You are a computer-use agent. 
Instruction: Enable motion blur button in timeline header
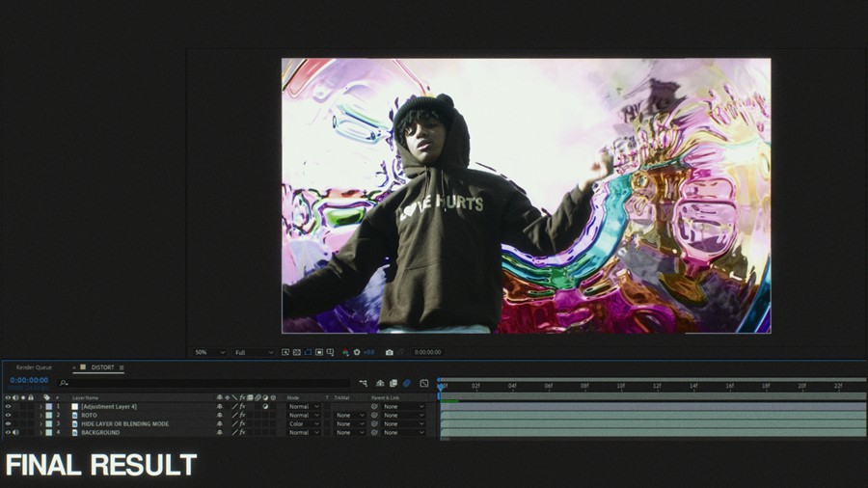click(406, 383)
